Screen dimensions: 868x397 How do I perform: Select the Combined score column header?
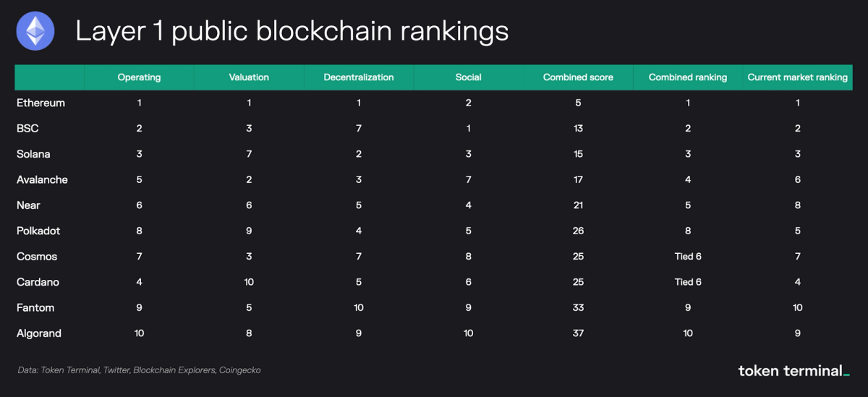click(x=578, y=77)
